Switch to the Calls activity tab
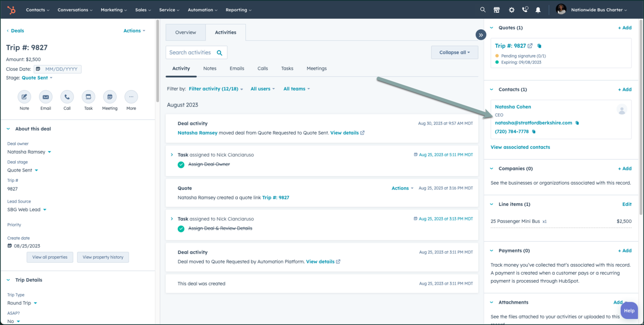 [263, 68]
